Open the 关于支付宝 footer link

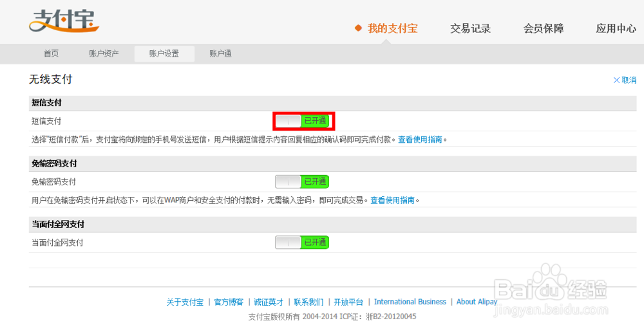(185, 302)
